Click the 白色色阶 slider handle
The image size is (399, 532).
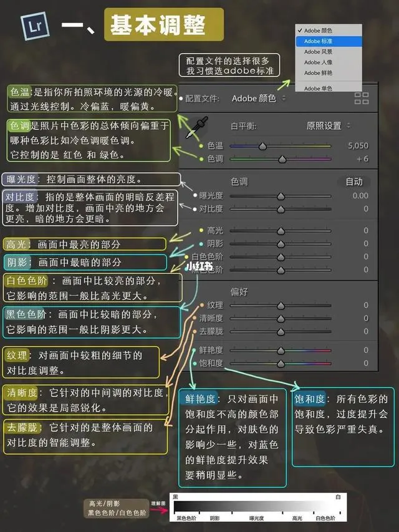click(281, 257)
